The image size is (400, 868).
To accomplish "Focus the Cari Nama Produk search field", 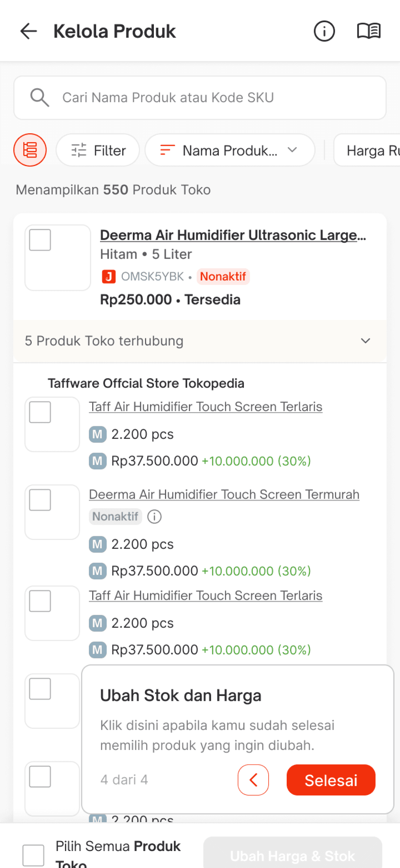I will [x=200, y=98].
